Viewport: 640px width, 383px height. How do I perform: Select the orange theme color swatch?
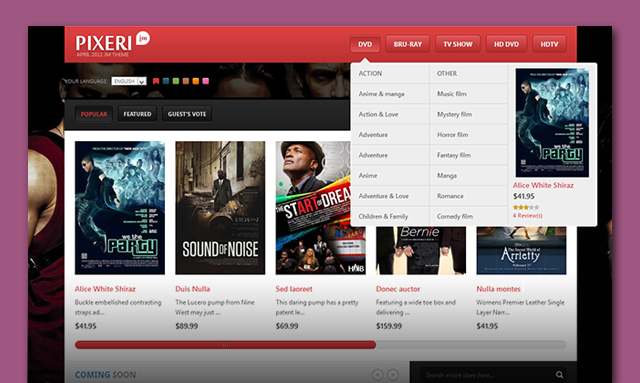pos(196,81)
